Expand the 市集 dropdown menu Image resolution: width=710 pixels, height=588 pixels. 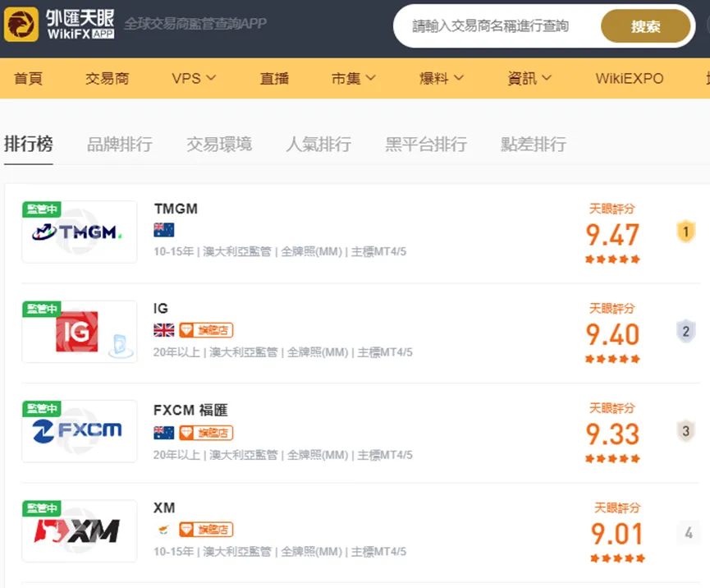[354, 78]
